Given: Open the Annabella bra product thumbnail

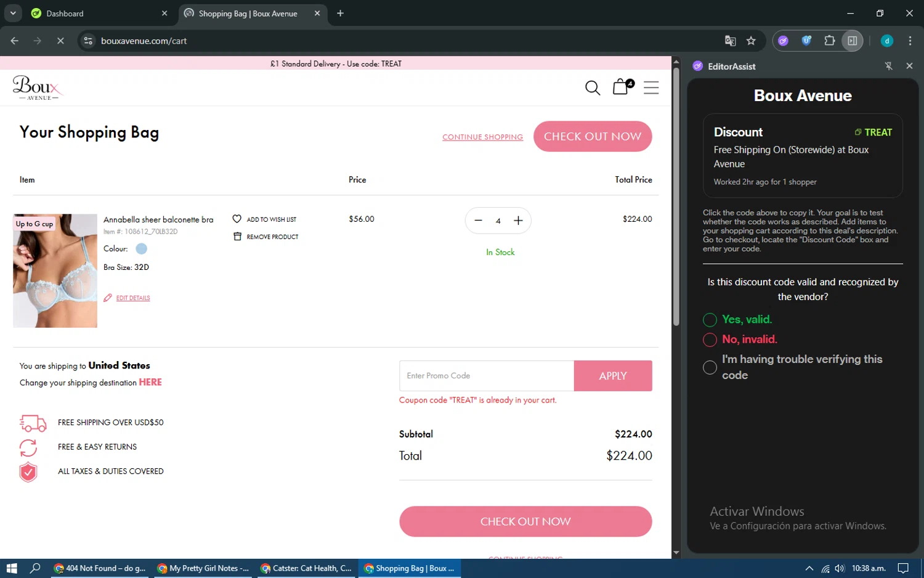Looking at the screenshot, I should coord(55,271).
